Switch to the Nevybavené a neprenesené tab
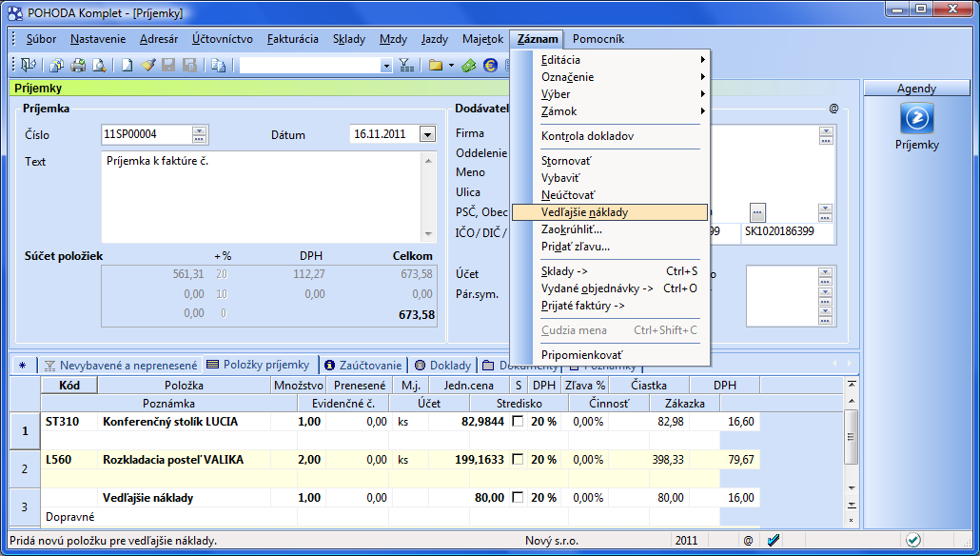 pyautogui.click(x=121, y=366)
